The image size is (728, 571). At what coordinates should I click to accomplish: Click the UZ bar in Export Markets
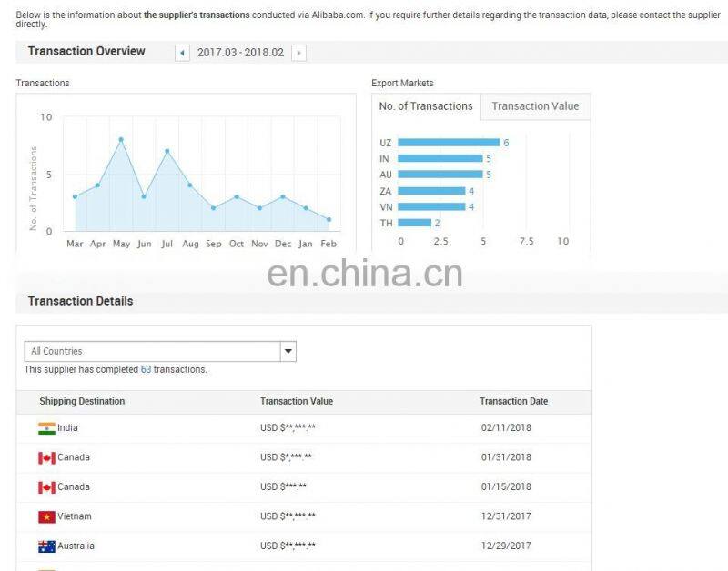[449, 143]
